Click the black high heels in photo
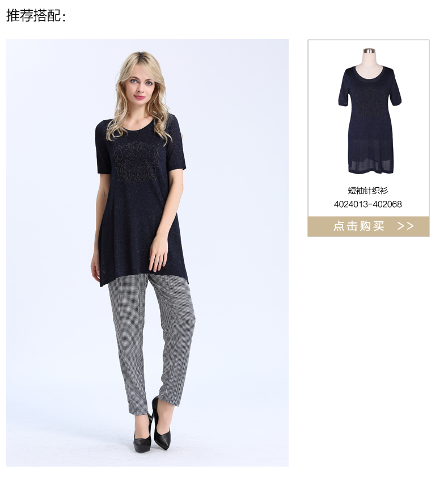Viewport: 448px width, 484px height. [x=152, y=428]
